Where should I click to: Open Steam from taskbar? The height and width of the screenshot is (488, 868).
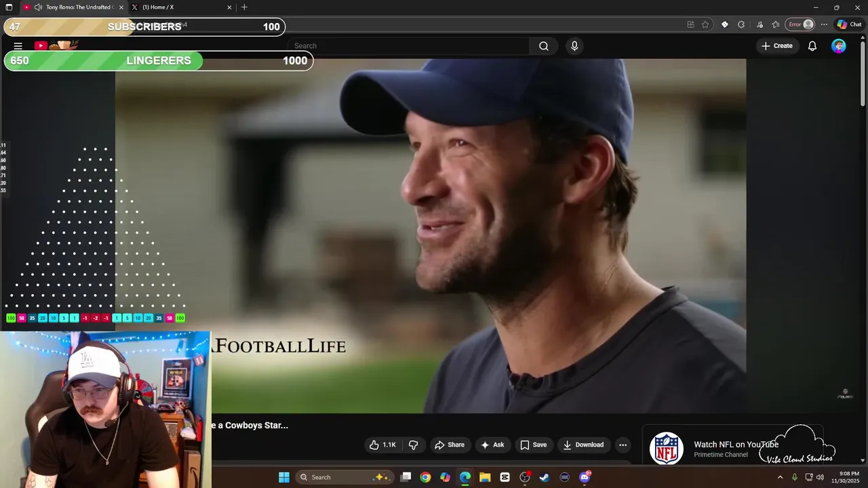coord(545,477)
